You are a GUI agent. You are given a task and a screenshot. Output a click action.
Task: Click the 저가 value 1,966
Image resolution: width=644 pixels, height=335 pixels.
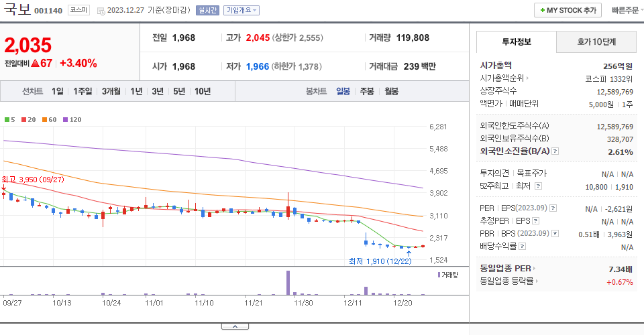click(258, 66)
